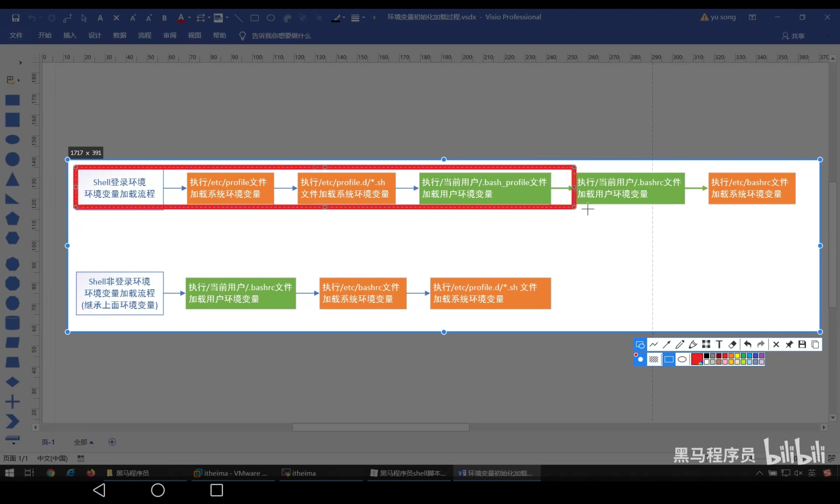Switch to the 设计 ribbon tab
840x504 pixels.
[95, 35]
